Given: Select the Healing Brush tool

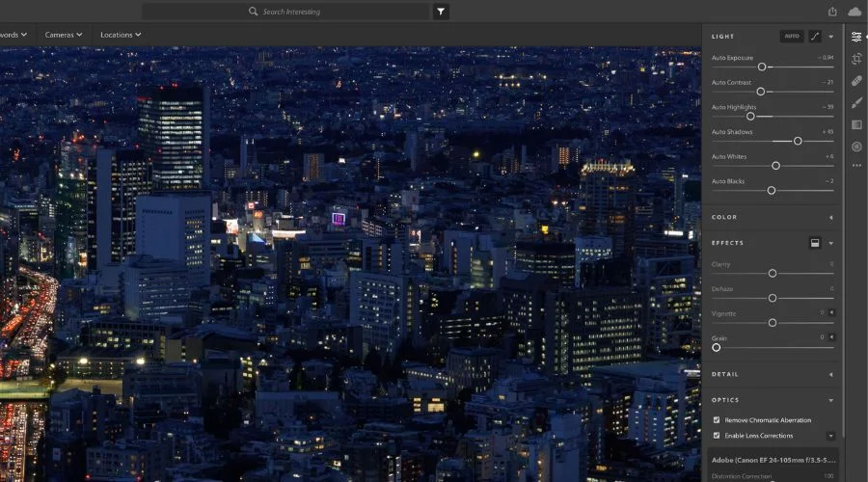Looking at the screenshot, I should [856, 81].
